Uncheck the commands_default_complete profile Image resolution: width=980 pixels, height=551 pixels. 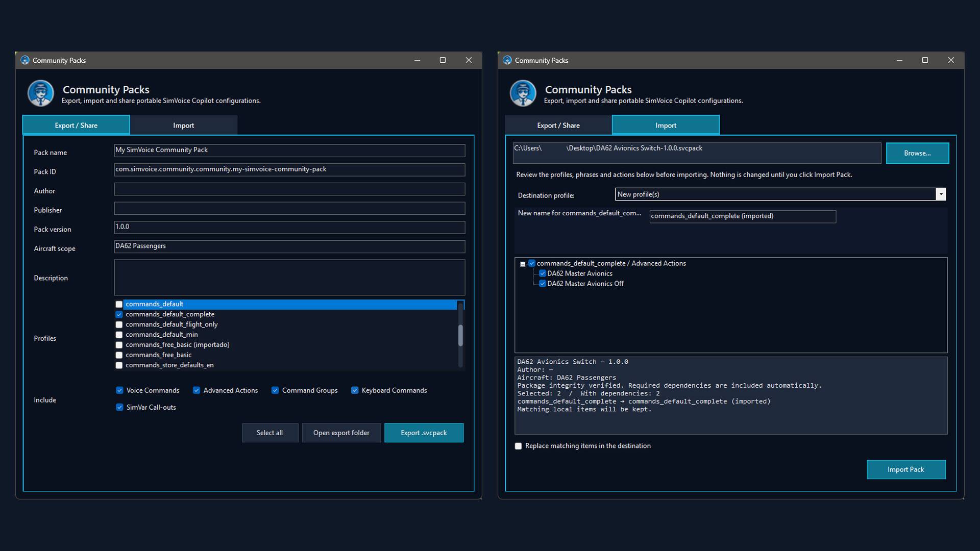(119, 315)
